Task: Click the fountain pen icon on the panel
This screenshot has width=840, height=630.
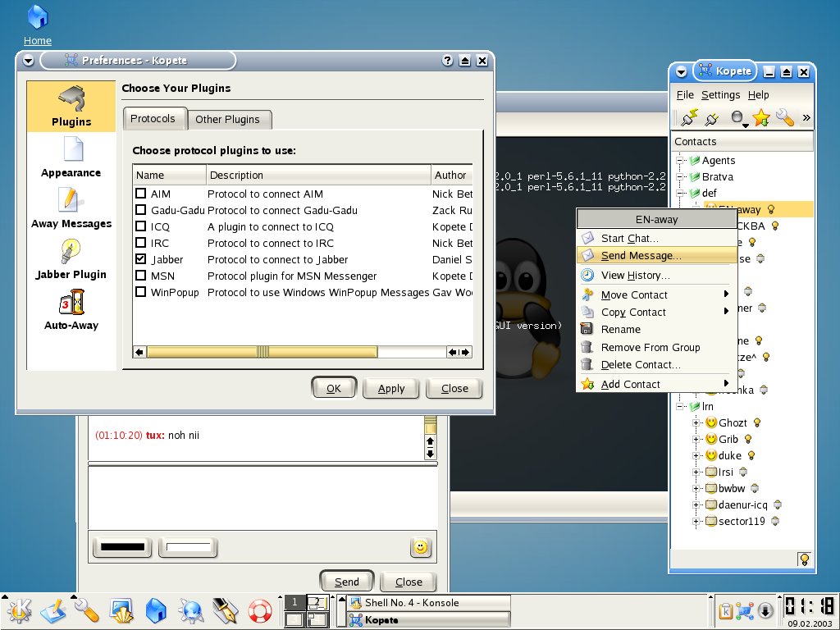Action: coord(225,610)
